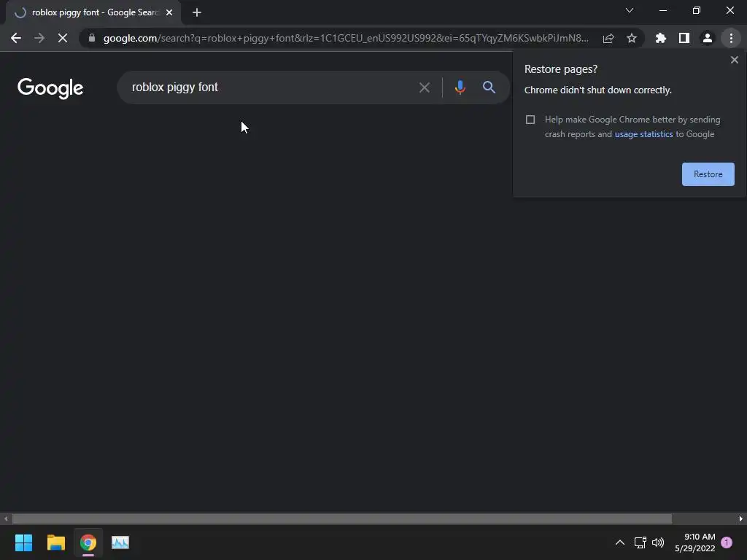Minimize the Chrome window
Image resolution: width=747 pixels, height=560 pixels.
(662, 10)
